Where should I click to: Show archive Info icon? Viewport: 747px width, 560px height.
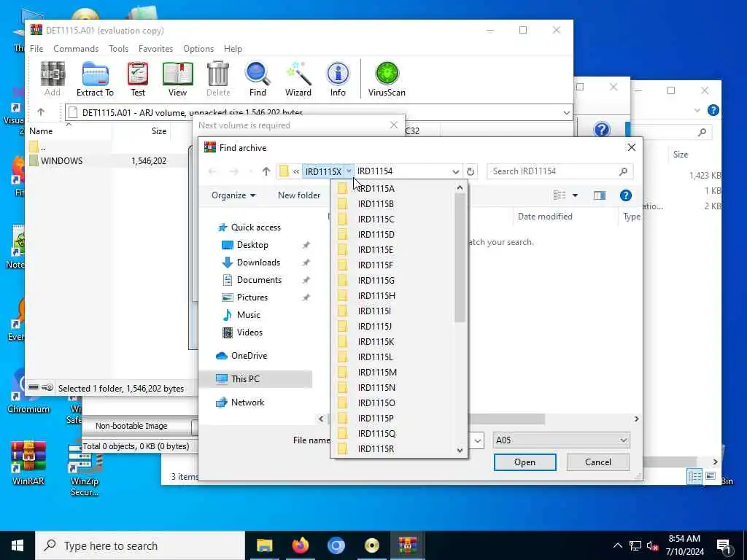coord(338,79)
